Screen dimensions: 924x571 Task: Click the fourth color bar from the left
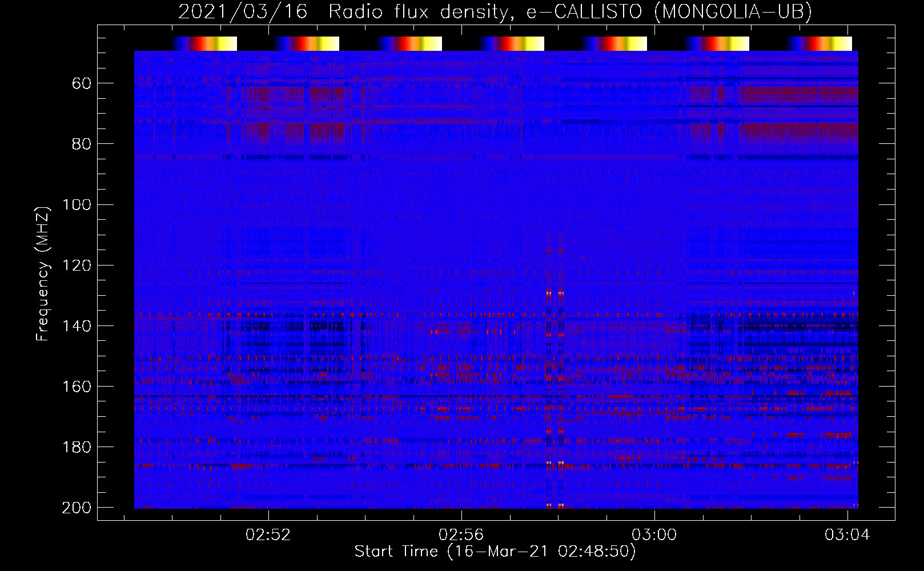(512, 43)
